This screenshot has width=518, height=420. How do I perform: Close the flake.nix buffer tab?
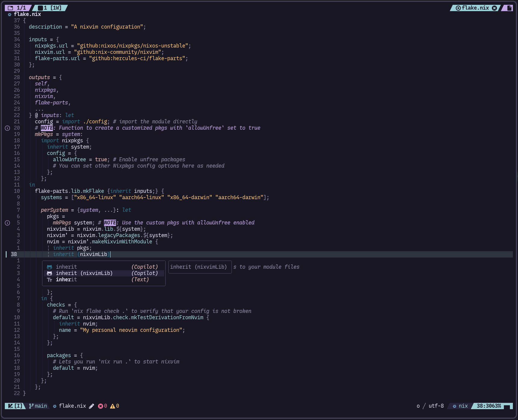(x=494, y=8)
